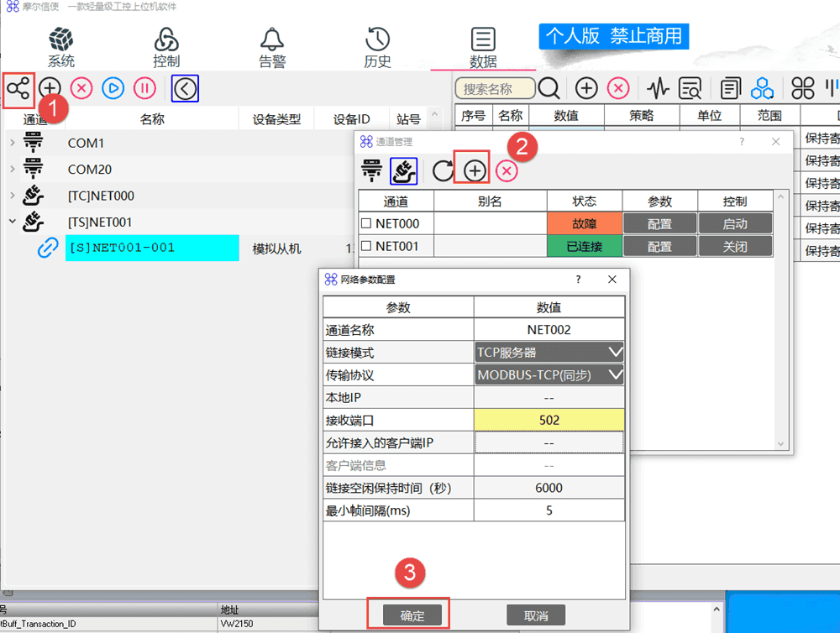
Task: Click 接收端口 field showing 502
Action: pos(549,420)
